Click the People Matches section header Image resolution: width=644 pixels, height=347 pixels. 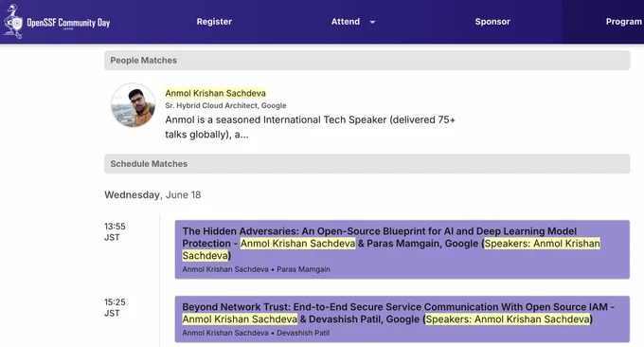pos(367,61)
